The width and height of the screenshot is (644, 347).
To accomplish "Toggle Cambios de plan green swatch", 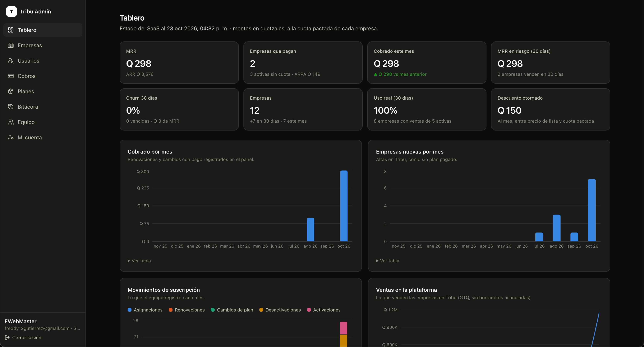I will point(213,310).
